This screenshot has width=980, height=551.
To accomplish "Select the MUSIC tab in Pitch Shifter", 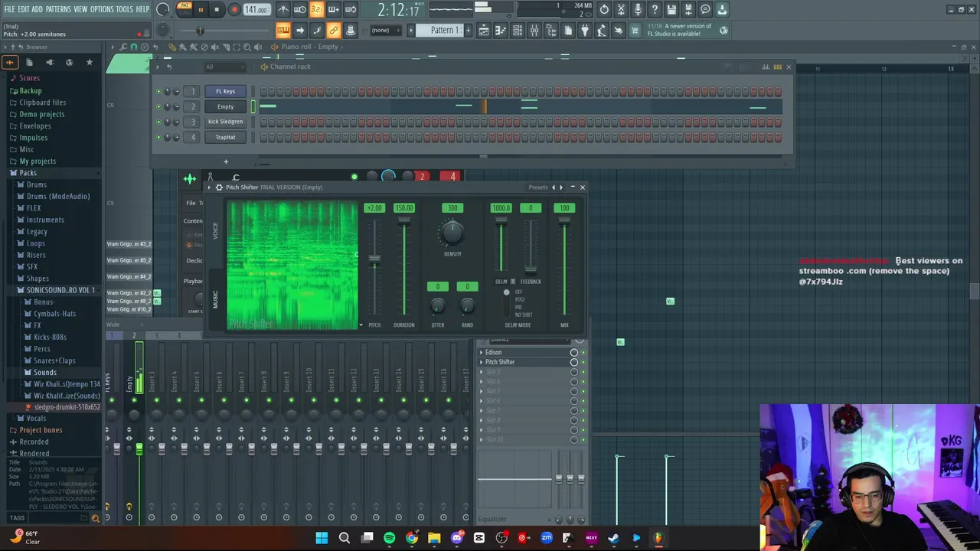I will click(x=215, y=299).
